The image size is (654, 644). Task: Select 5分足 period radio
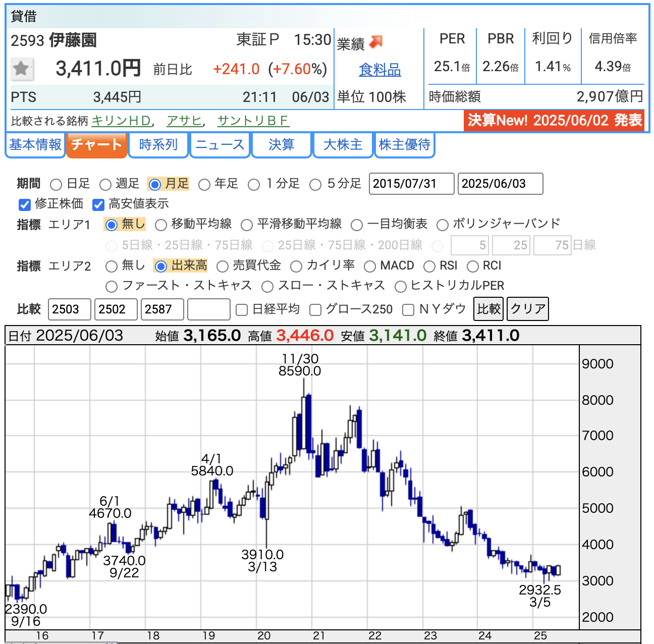(315, 184)
